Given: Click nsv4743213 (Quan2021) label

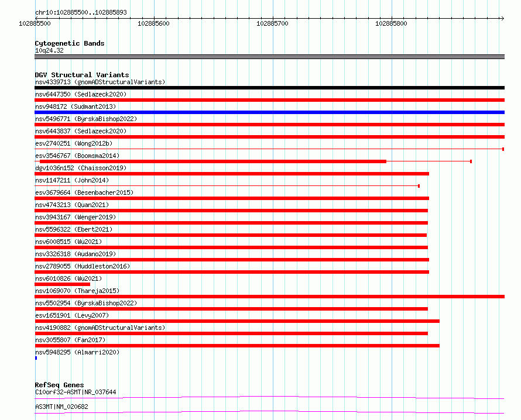Looking at the screenshot, I should click(x=72, y=205).
